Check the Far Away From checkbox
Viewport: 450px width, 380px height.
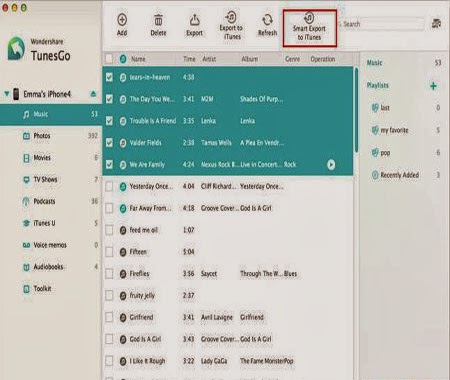109,208
